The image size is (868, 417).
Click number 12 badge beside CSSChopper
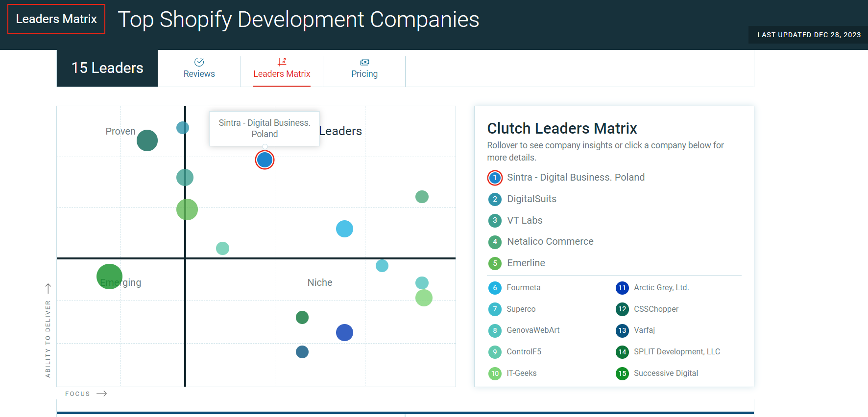point(622,309)
